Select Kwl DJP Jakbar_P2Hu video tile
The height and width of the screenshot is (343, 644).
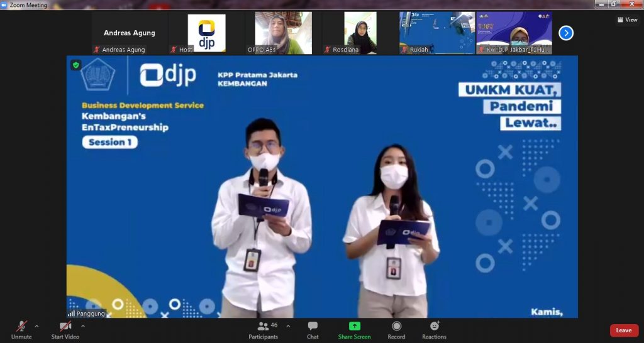[x=514, y=33]
